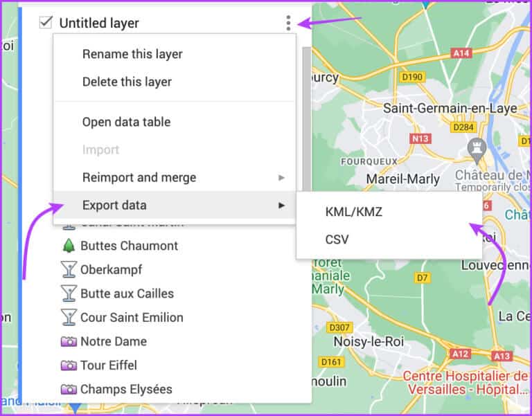Click the castle marker near Saint-Germain-en-Laye
Viewport: 532px width, 416px height.
point(476,147)
